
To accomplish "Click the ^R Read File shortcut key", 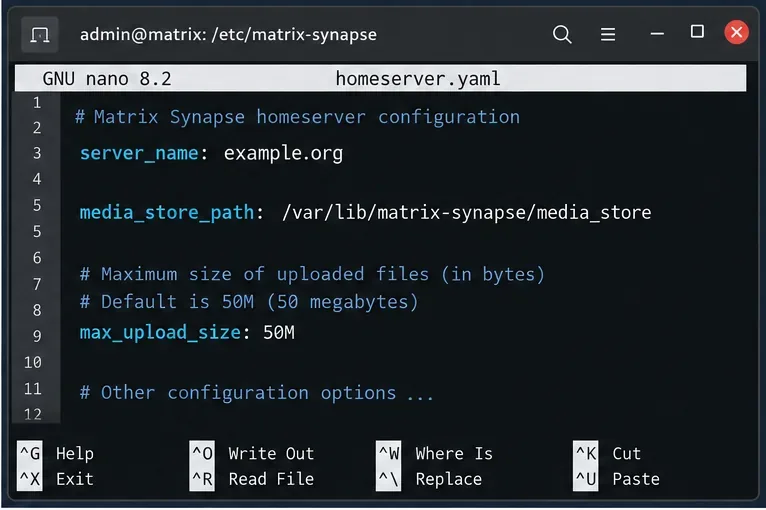I will [x=202, y=479].
